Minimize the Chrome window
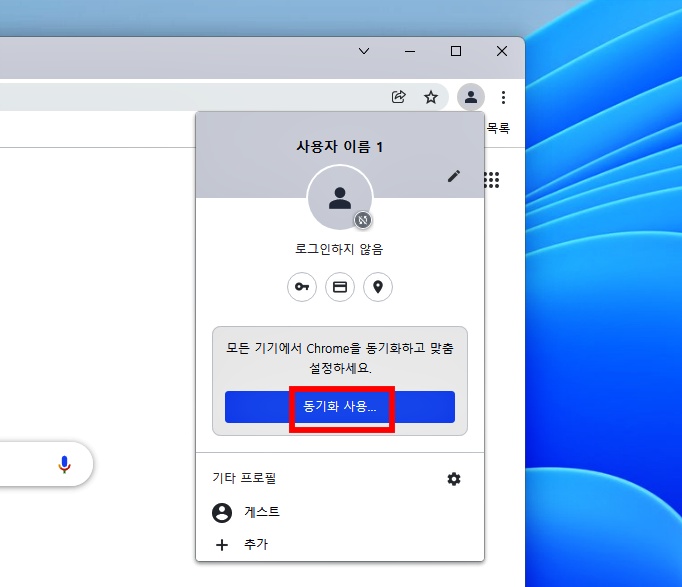 point(410,51)
